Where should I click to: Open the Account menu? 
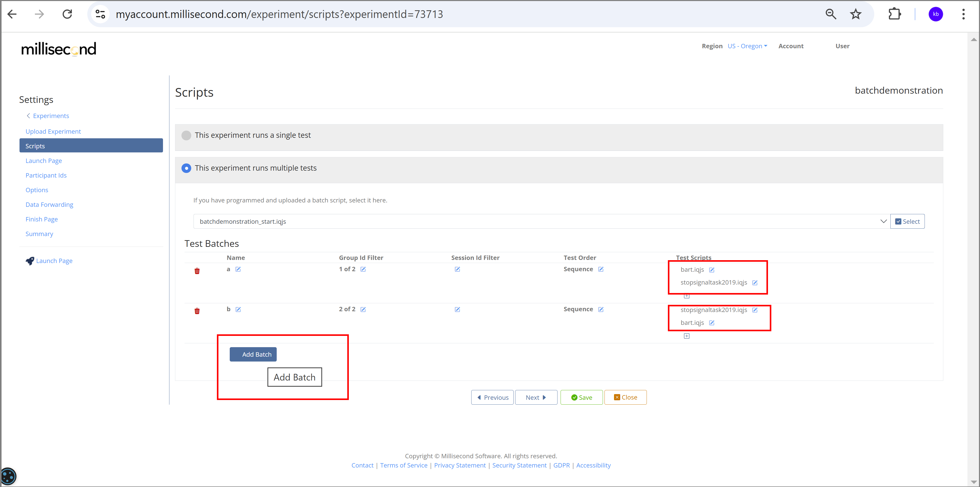[x=791, y=46]
